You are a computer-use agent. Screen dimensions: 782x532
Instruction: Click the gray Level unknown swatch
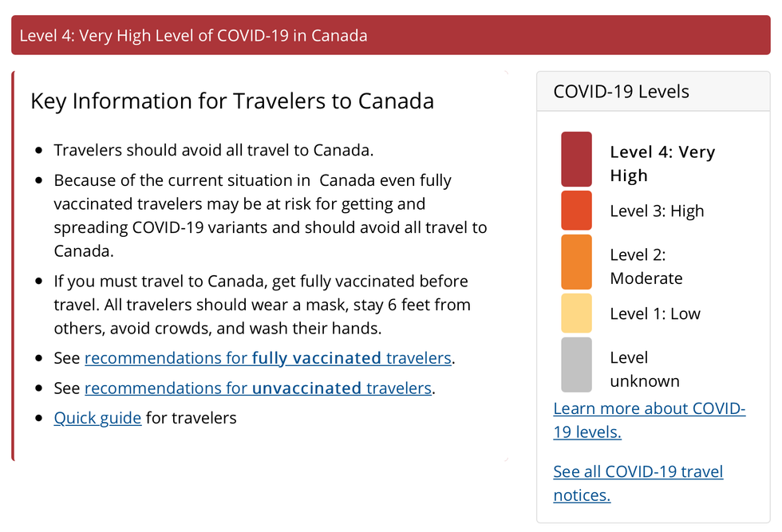pyautogui.click(x=576, y=365)
